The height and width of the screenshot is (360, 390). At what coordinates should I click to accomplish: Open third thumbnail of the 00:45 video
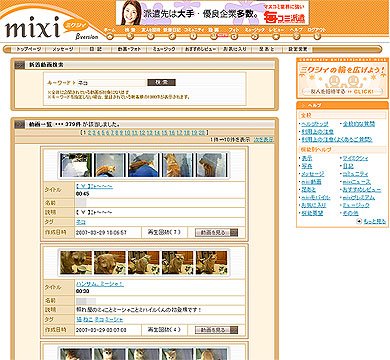144,165
